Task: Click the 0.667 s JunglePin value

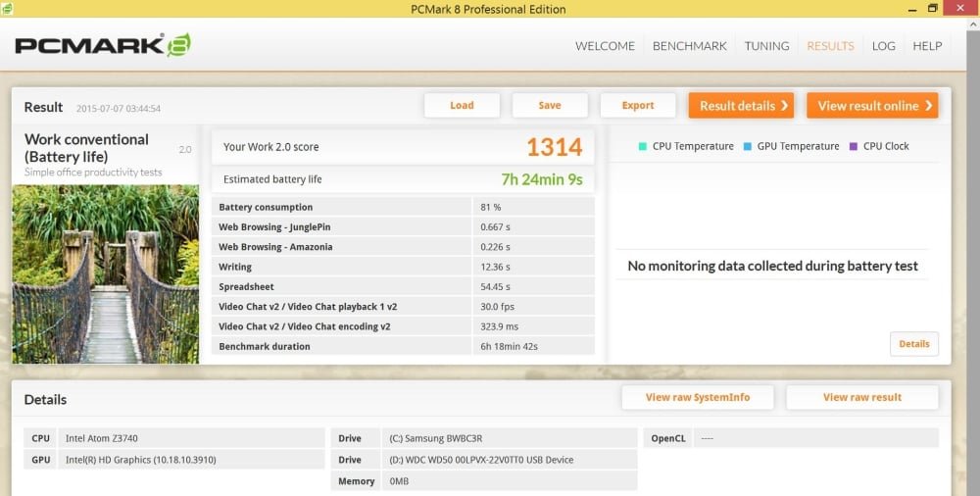Action: pos(496,227)
